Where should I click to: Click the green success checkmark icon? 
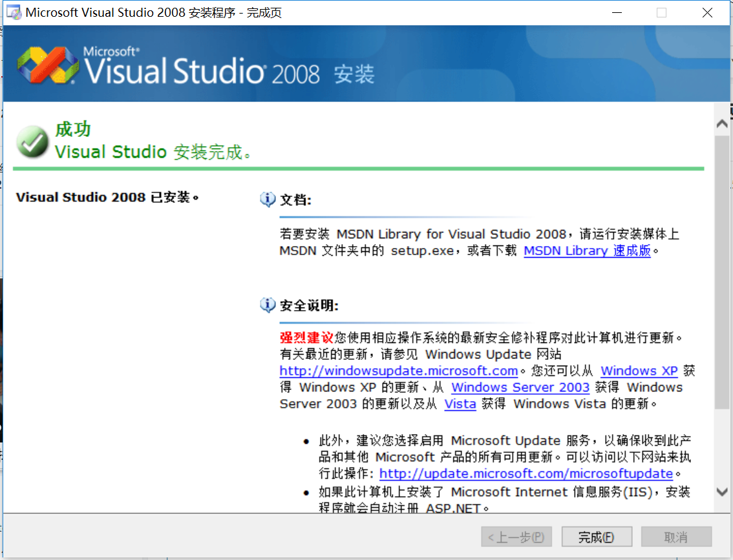point(32,141)
